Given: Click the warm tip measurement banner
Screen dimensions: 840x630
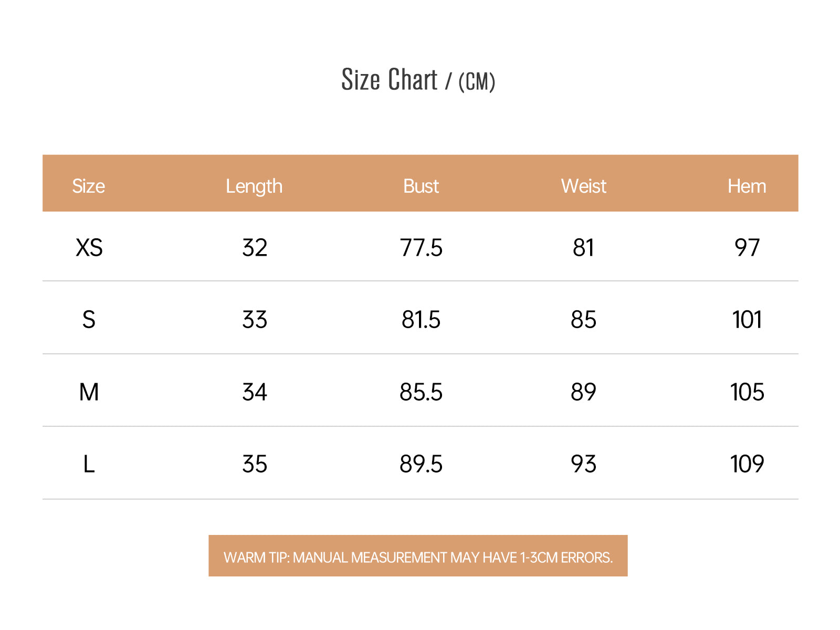Looking at the screenshot, I should point(418,556).
